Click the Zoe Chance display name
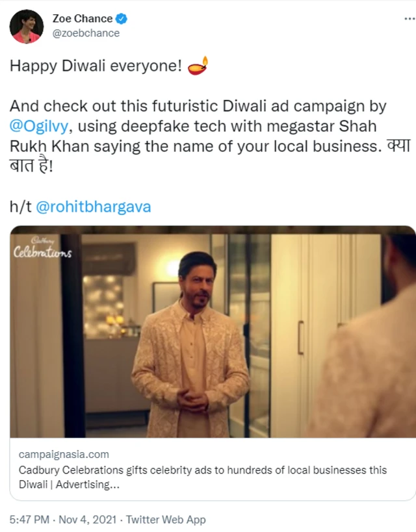 83,18
